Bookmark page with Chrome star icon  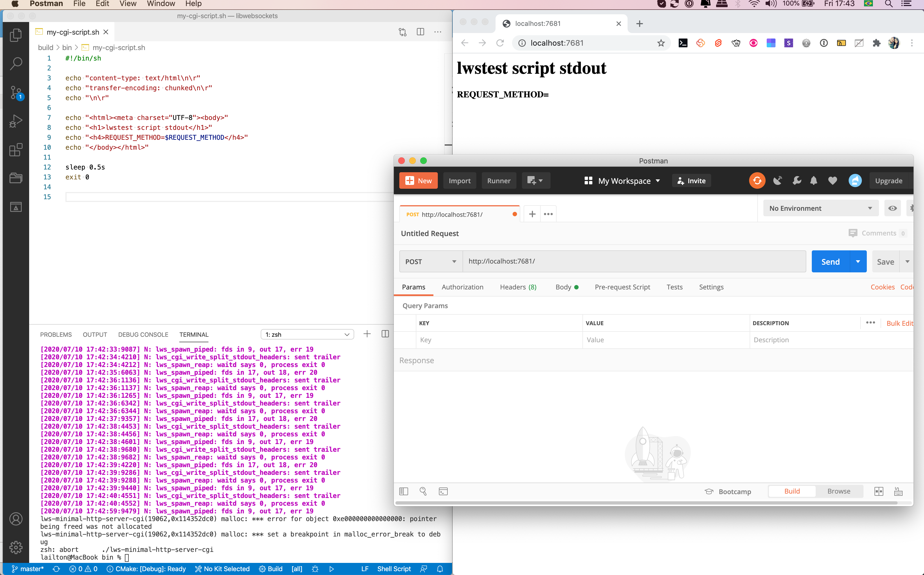661,43
